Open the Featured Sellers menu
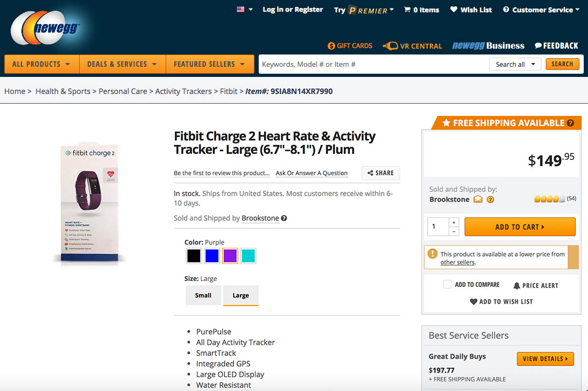588x391 pixels. click(x=209, y=64)
